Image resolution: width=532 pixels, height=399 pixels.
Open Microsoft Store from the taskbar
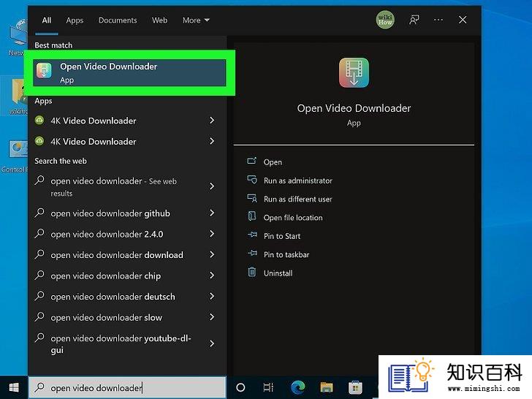pyautogui.click(x=355, y=387)
